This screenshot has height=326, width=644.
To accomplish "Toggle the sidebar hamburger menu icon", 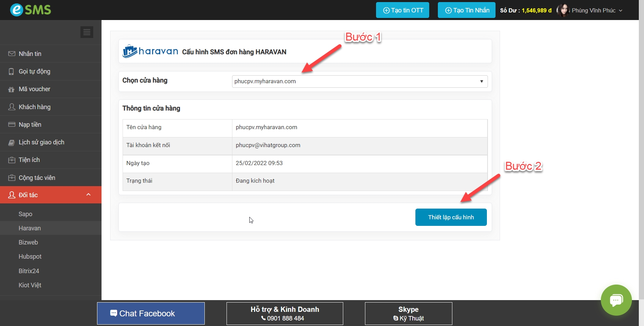I will pyautogui.click(x=87, y=32).
